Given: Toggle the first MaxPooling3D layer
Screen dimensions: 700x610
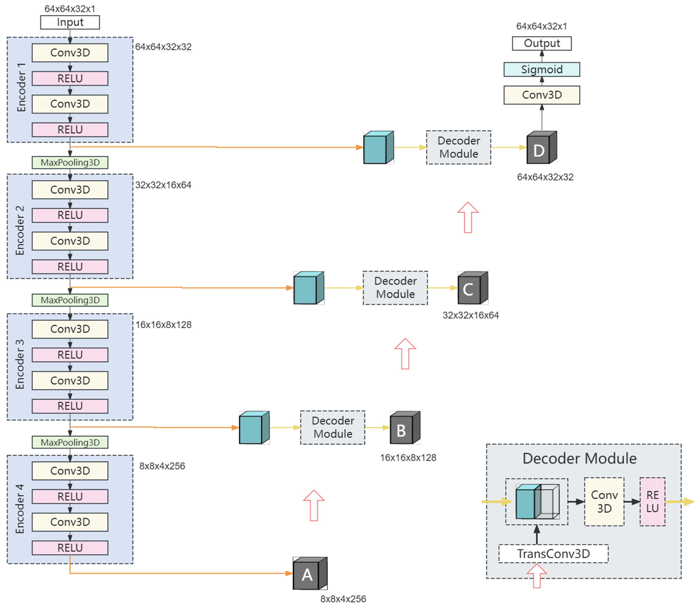Looking at the screenshot, I should (70, 163).
